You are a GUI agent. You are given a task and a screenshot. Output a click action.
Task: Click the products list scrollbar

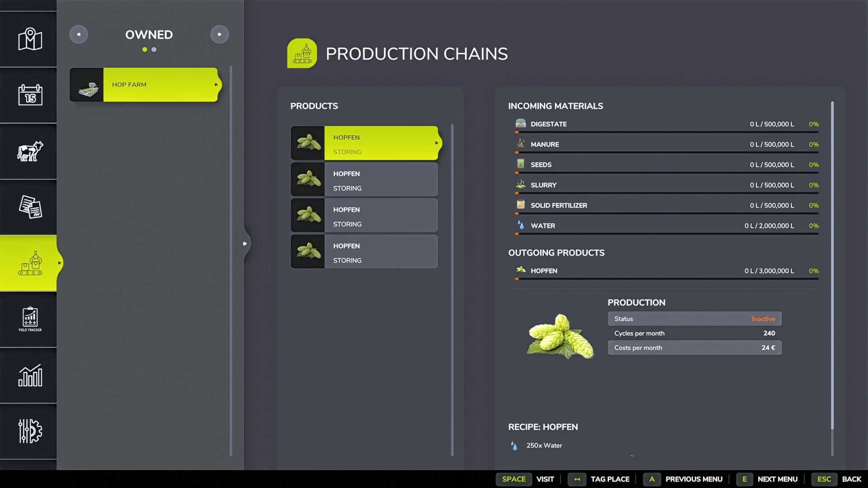452,290
